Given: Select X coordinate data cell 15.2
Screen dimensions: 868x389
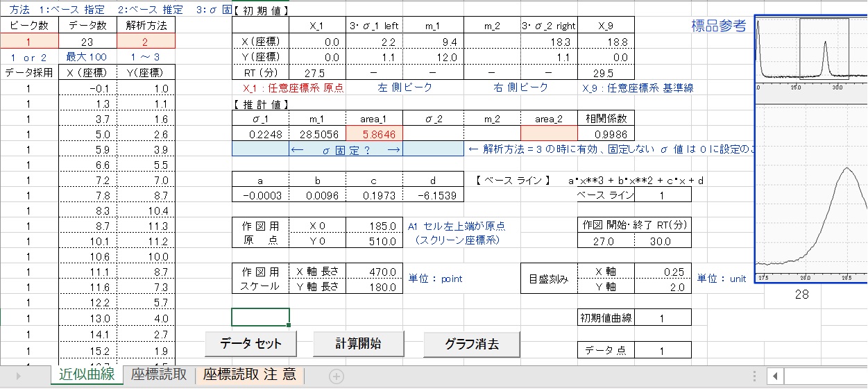Looking at the screenshot, I should click(88, 351).
